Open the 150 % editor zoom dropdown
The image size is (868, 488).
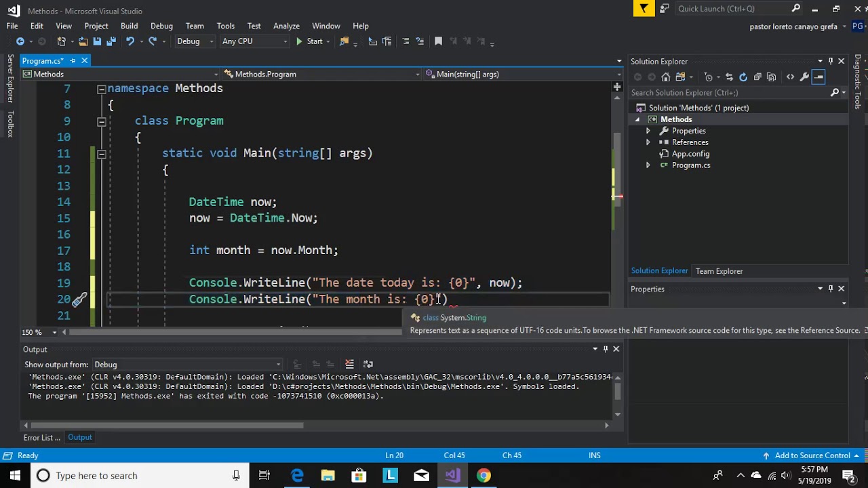pos(37,332)
